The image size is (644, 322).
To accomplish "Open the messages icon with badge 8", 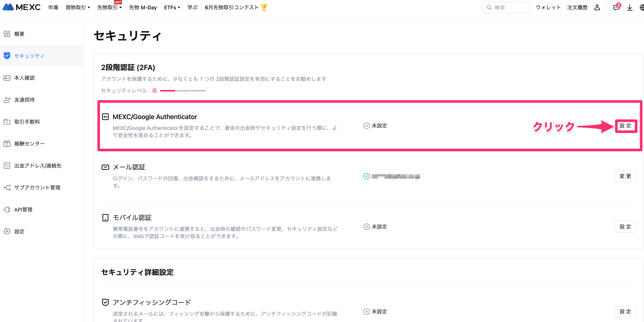I will click(x=617, y=7).
